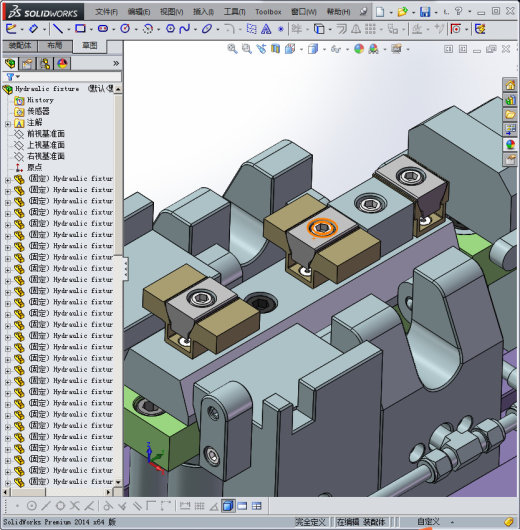Open the Toolbox menu

point(268,12)
